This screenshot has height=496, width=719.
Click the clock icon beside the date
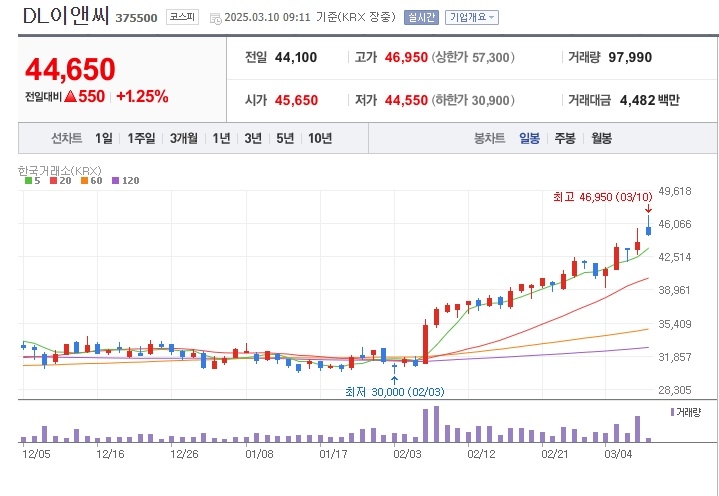pyautogui.click(x=216, y=18)
